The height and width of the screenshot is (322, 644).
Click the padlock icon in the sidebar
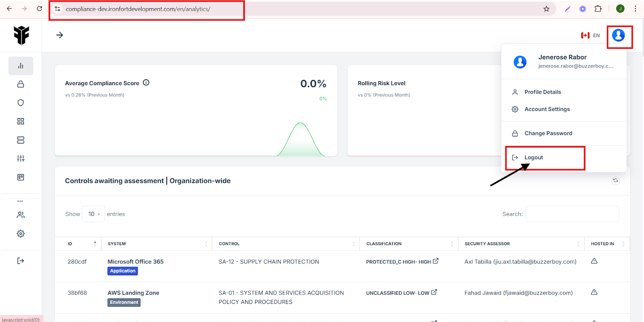(x=21, y=84)
